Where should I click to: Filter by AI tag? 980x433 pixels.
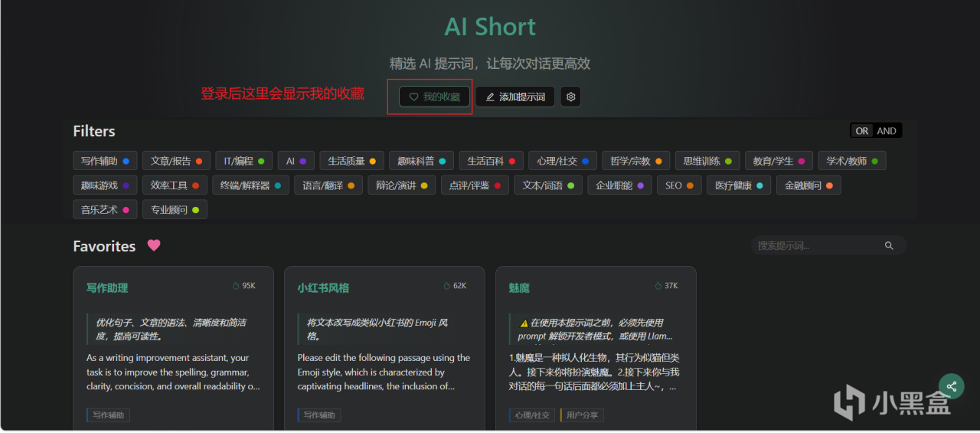point(296,162)
